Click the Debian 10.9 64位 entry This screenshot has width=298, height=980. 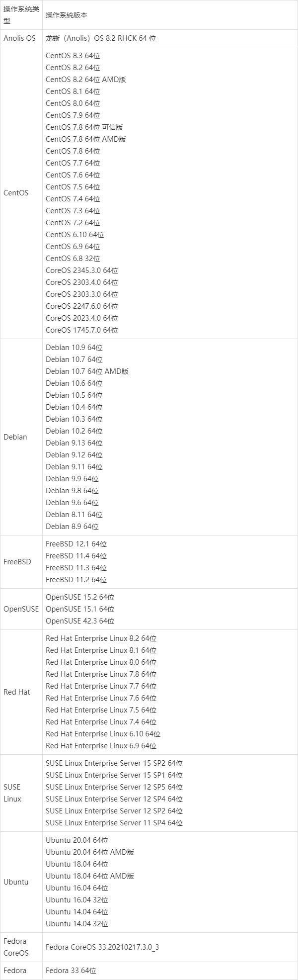[x=74, y=348]
